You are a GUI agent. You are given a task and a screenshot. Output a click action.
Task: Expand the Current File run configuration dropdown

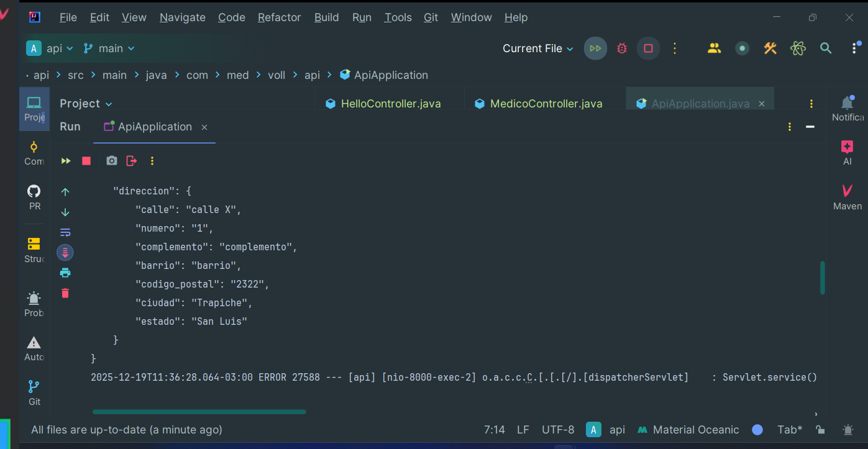(x=537, y=48)
